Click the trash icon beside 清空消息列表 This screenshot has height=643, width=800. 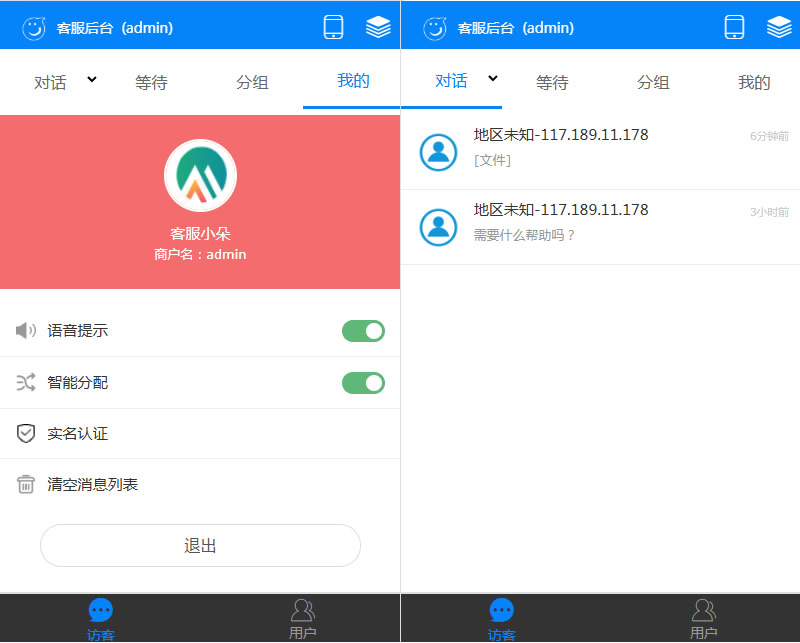tap(26, 484)
